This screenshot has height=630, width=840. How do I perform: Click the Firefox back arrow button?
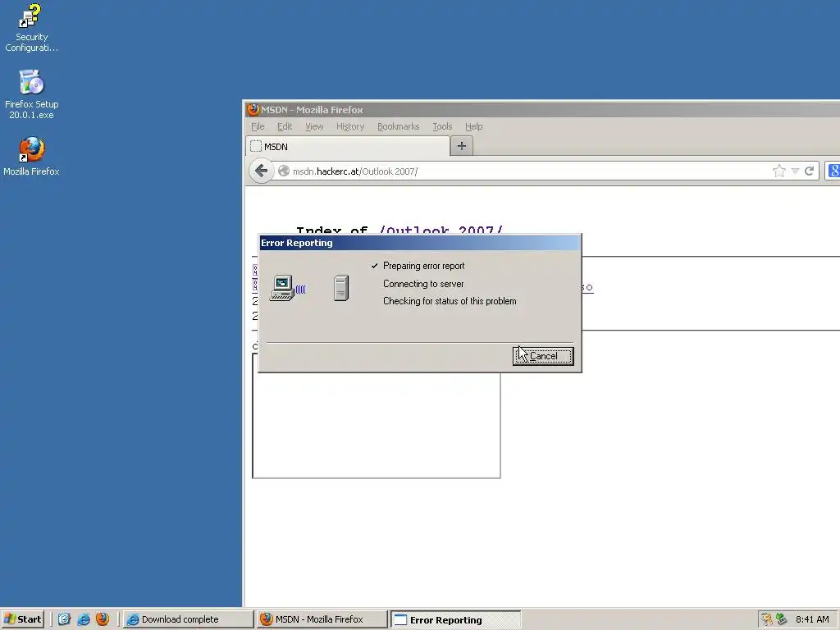pos(261,171)
